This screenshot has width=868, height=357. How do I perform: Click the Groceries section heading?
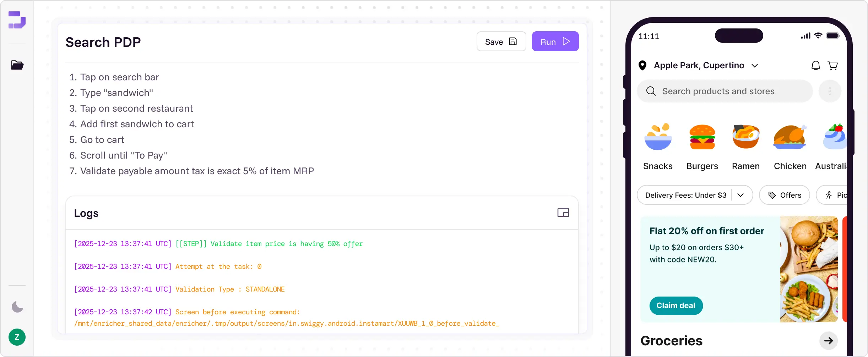point(671,341)
